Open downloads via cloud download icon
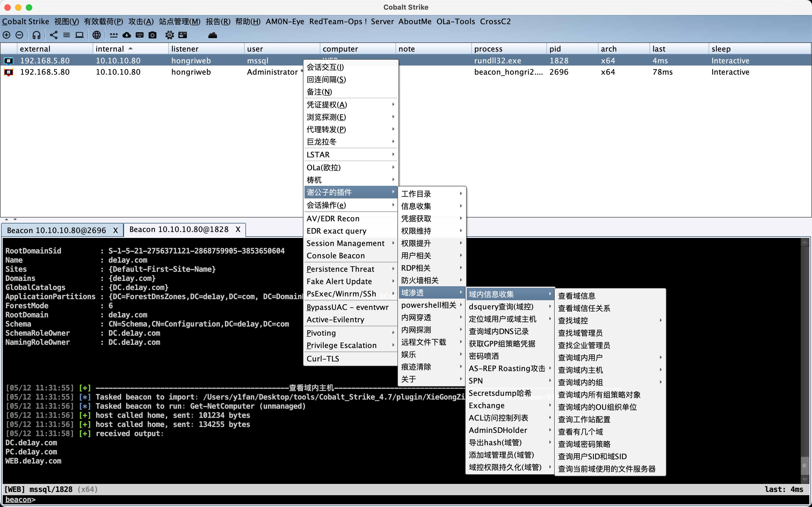The width and height of the screenshot is (812, 507). pyautogui.click(x=127, y=35)
